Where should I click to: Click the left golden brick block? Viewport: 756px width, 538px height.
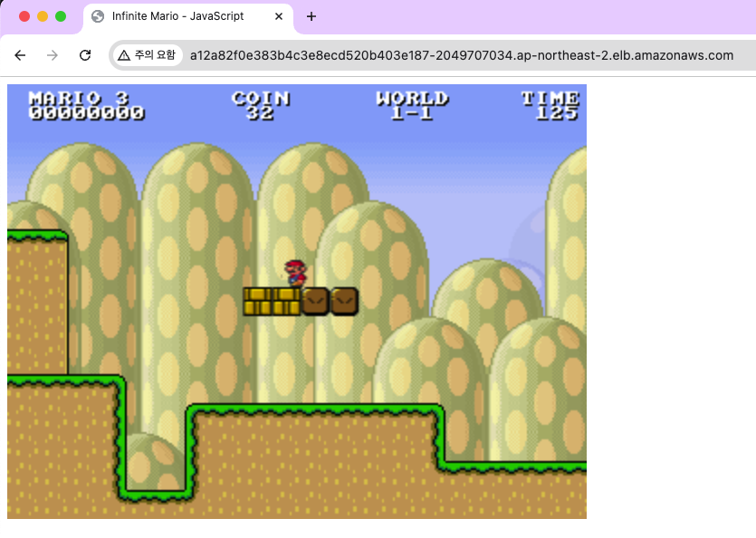tap(257, 302)
